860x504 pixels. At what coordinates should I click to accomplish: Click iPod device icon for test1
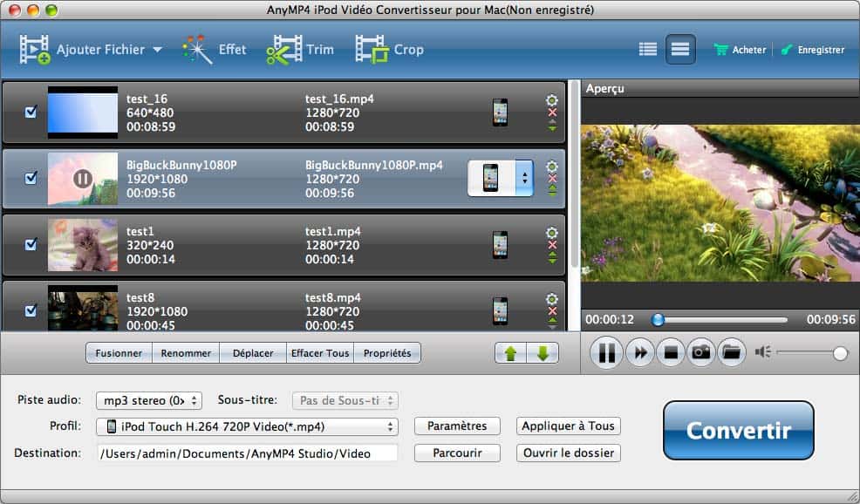pos(500,245)
